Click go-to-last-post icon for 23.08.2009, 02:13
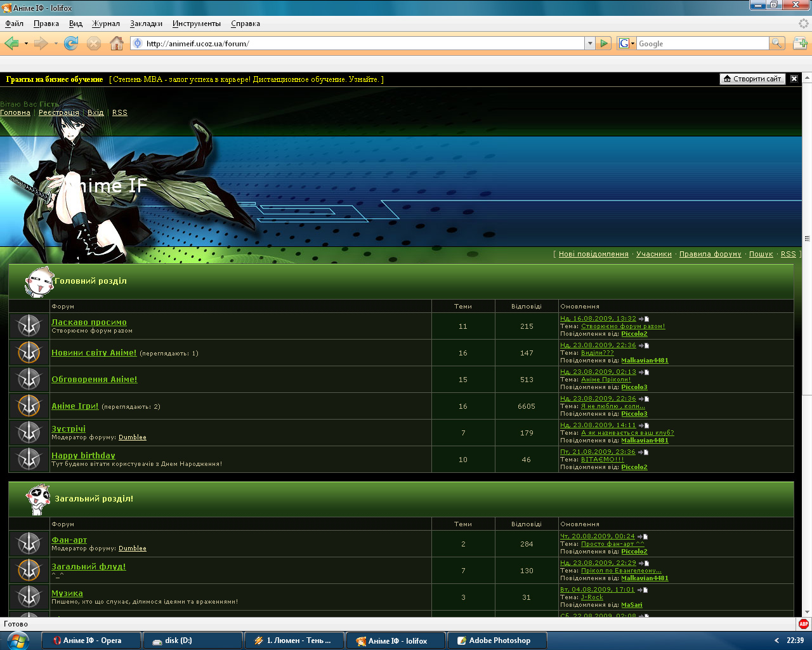 644,372
